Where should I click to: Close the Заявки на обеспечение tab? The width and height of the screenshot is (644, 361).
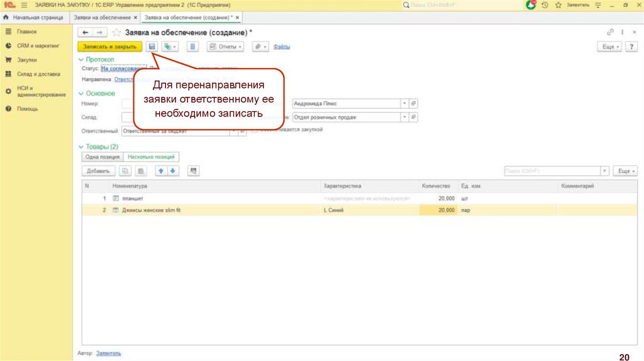(x=136, y=17)
